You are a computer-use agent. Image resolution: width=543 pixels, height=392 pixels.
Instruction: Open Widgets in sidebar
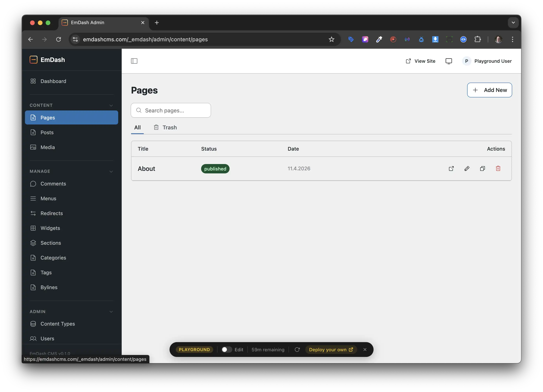click(71, 228)
